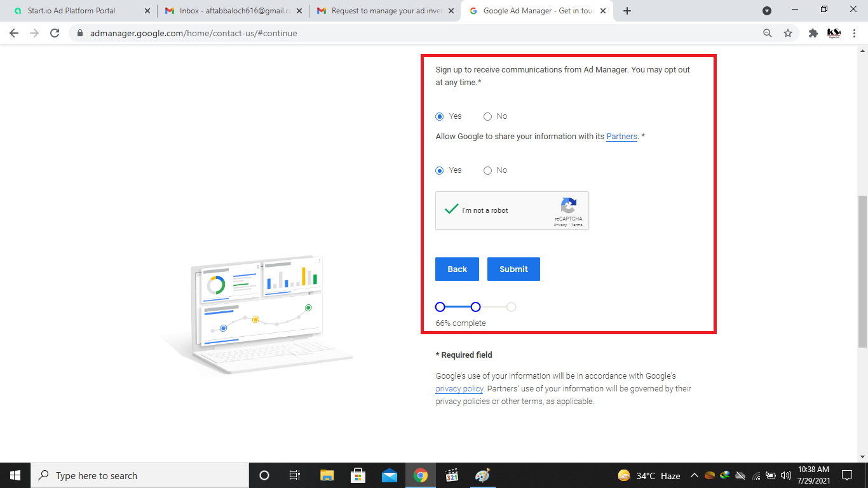Click the lock icon in the address bar
This screenshot has width=868, height=488.
click(x=79, y=33)
